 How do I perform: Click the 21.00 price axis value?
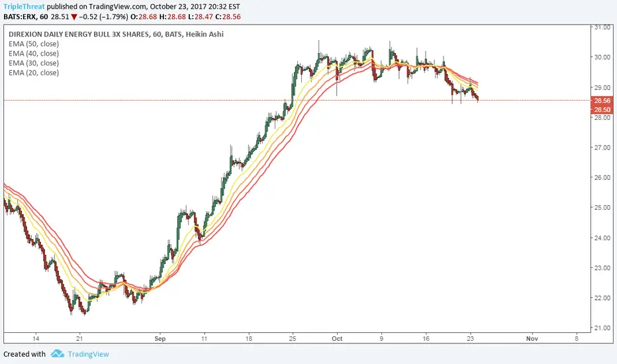point(602,328)
